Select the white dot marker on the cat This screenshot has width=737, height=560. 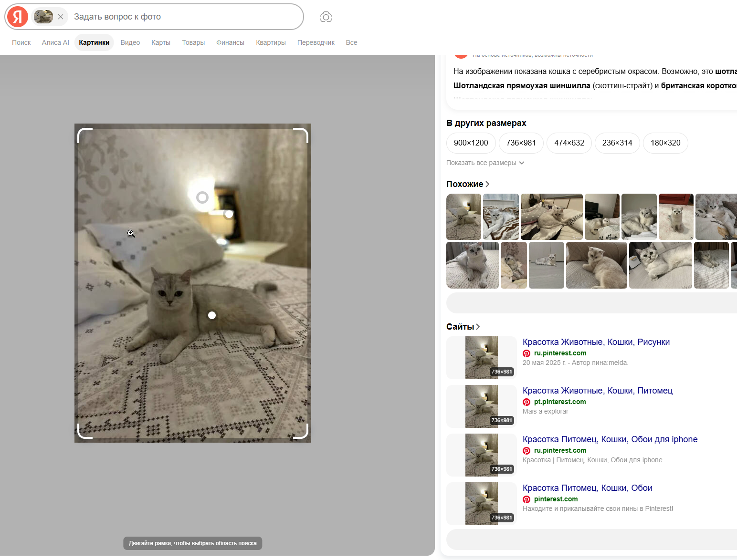click(x=212, y=315)
